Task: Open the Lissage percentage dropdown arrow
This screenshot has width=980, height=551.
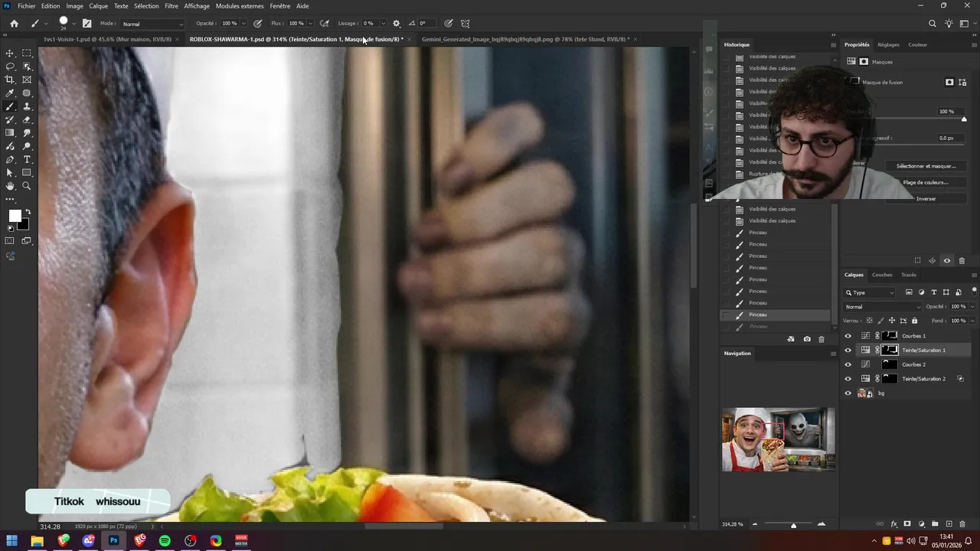Action: tap(383, 24)
